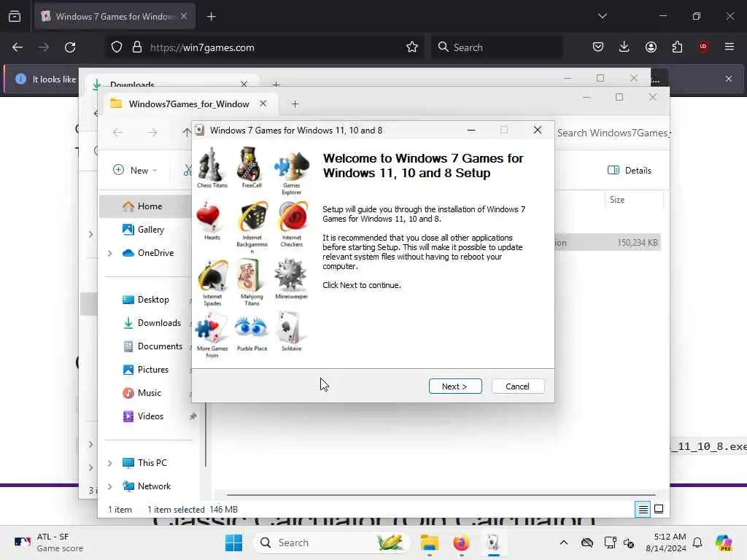This screenshot has height=560, width=747.
Task: Click the Firefox Search box
Action: point(497,47)
